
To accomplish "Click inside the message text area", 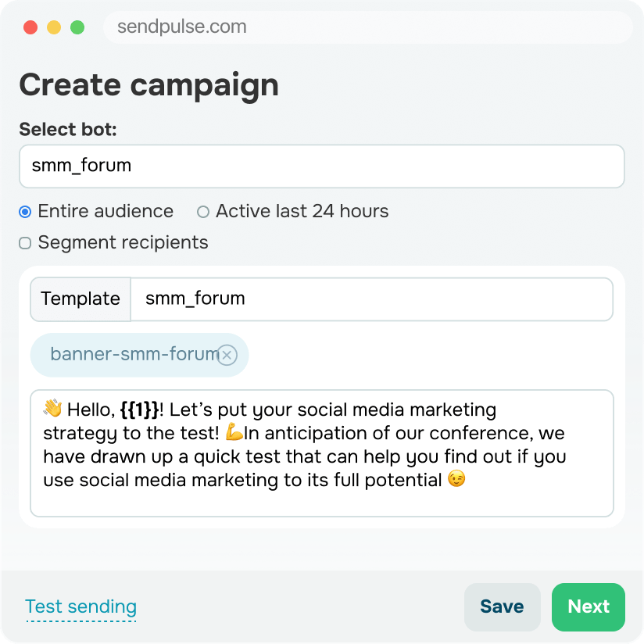I will coord(321,500).
